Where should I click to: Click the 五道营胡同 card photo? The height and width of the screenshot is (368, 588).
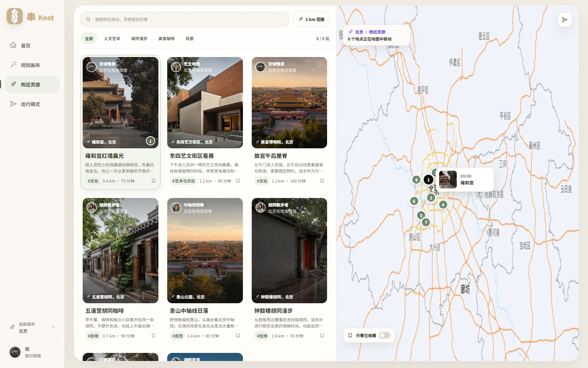pos(121,251)
